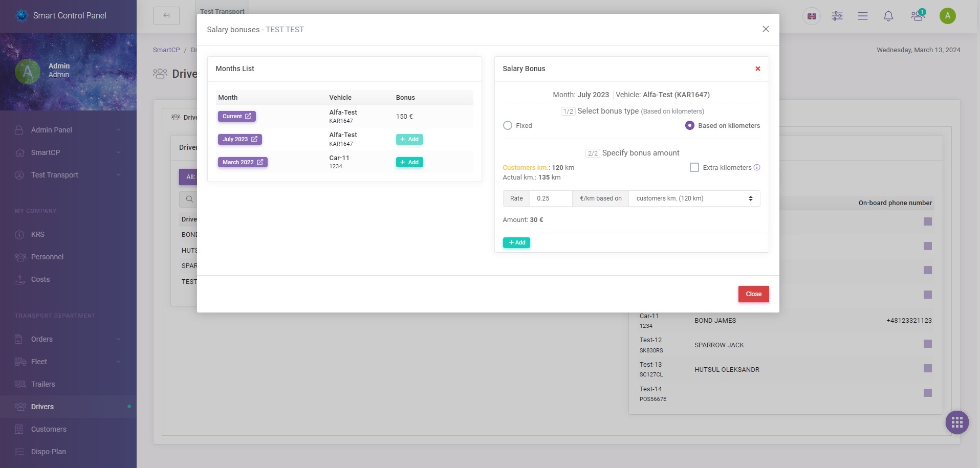980x468 pixels.
Task: Open the Trailers section
Action: [x=42, y=384]
